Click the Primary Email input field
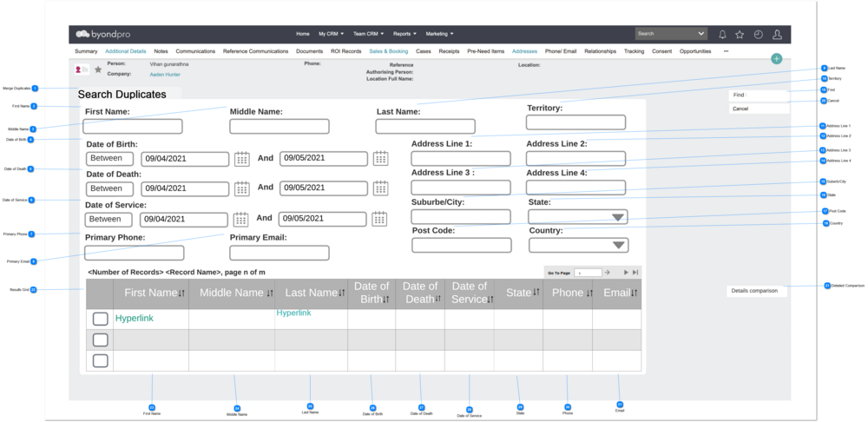The height and width of the screenshot is (422, 868). coord(279,253)
